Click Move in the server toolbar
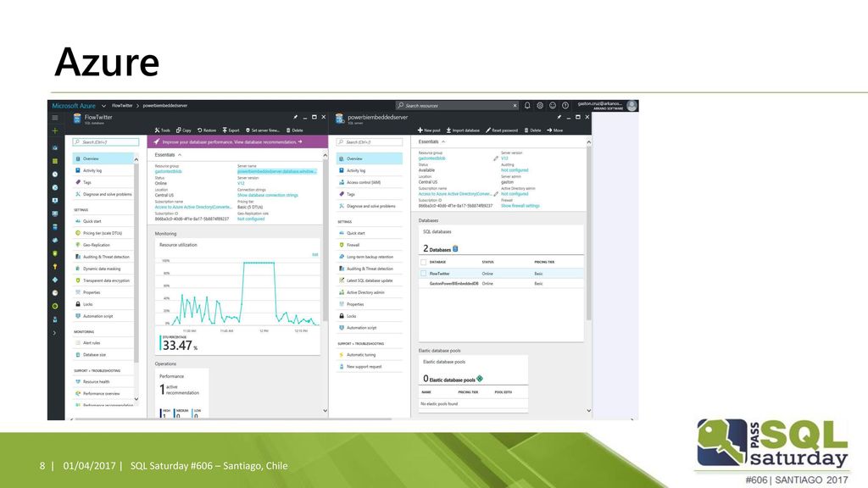 (554, 130)
